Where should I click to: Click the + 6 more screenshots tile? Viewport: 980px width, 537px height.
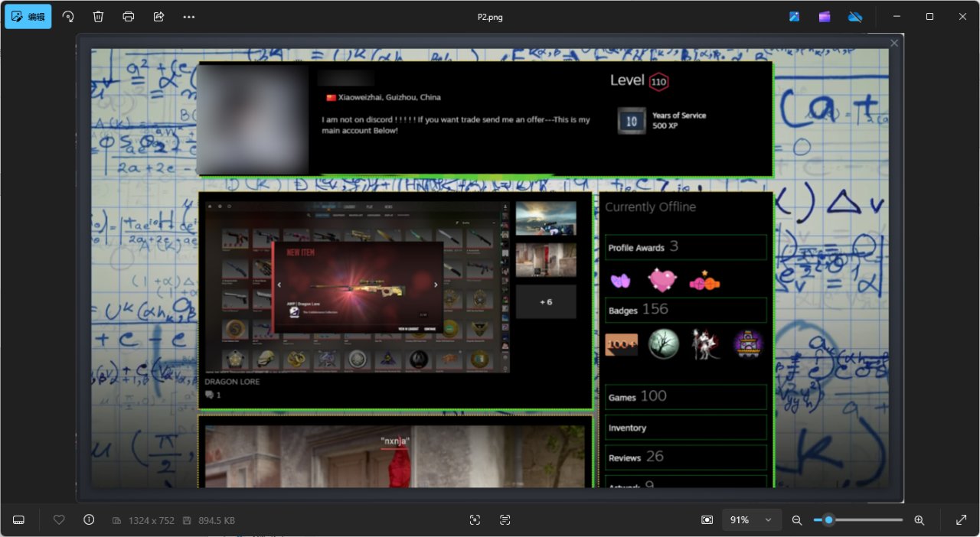(x=546, y=301)
